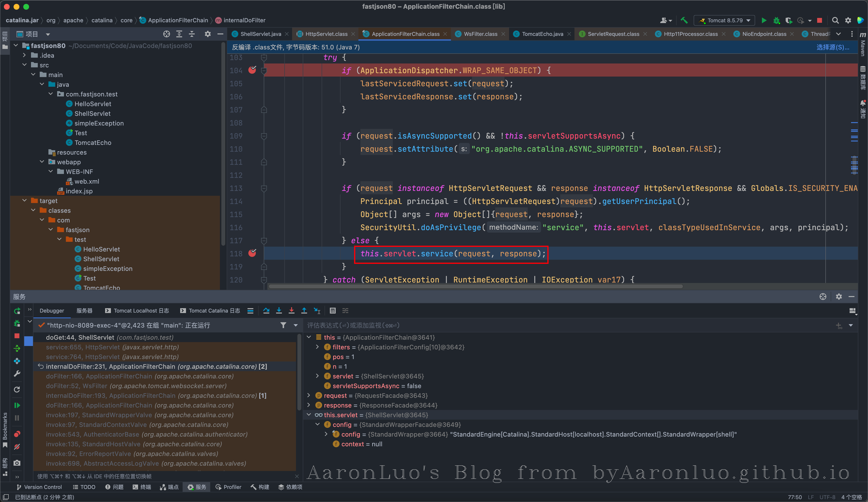Open project view mode dropdown arrow

48,34
